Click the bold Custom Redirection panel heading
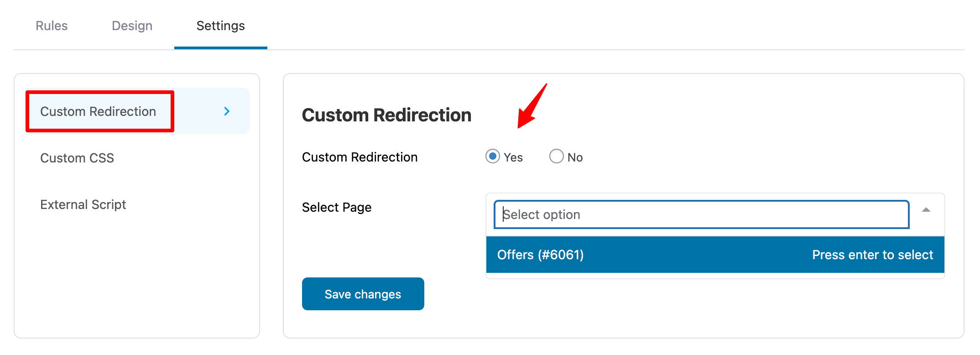This screenshot has width=980, height=355. (386, 115)
